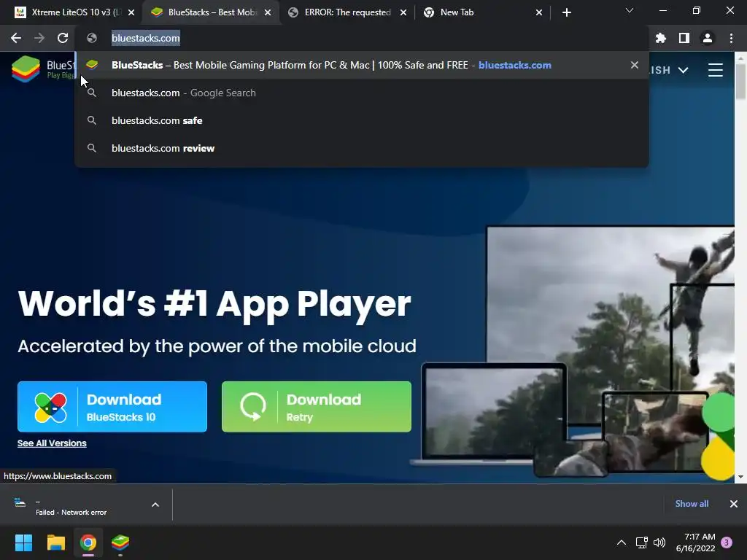Open See All Versions link
Viewport: 747px width, 560px height.
52,443
